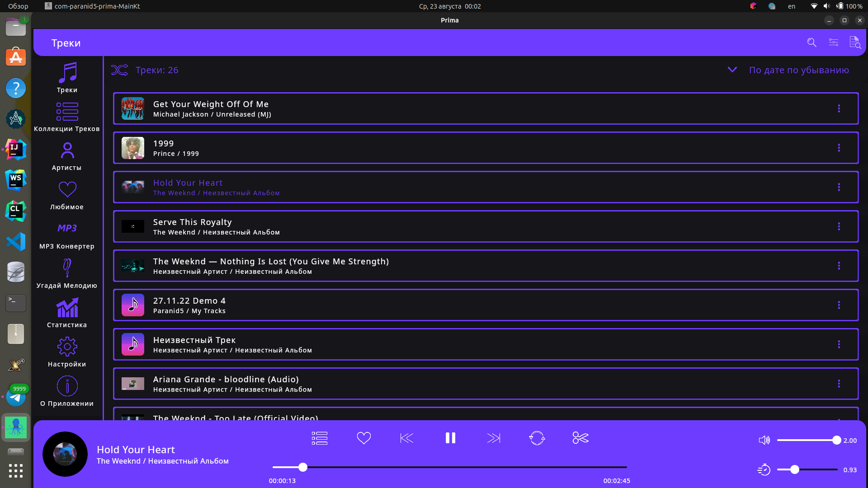Go back to previous track
Image resolution: width=868 pixels, height=488 pixels.
pos(406,438)
